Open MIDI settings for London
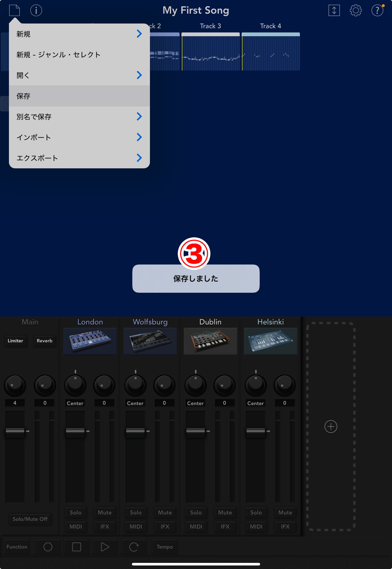The width and height of the screenshot is (392, 569). click(76, 526)
